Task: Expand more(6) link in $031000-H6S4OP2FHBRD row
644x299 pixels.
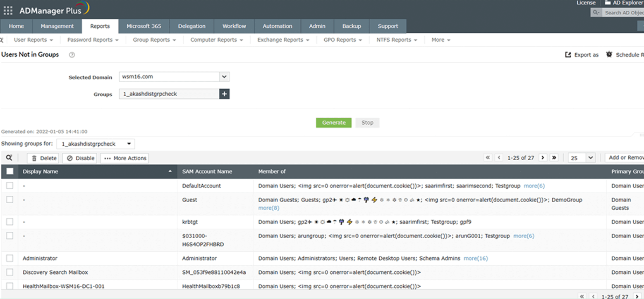Action: pyautogui.click(x=524, y=236)
